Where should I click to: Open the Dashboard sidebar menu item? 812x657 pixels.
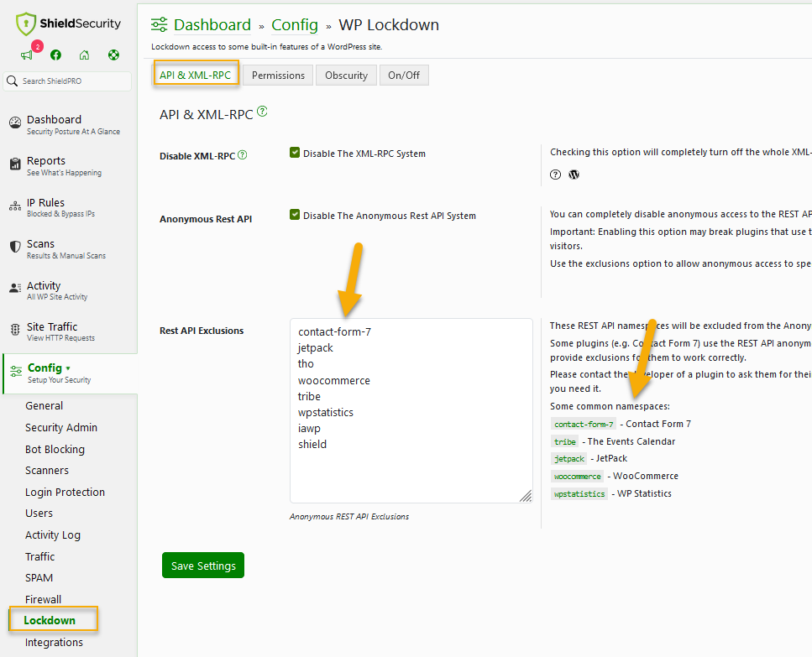pos(68,125)
